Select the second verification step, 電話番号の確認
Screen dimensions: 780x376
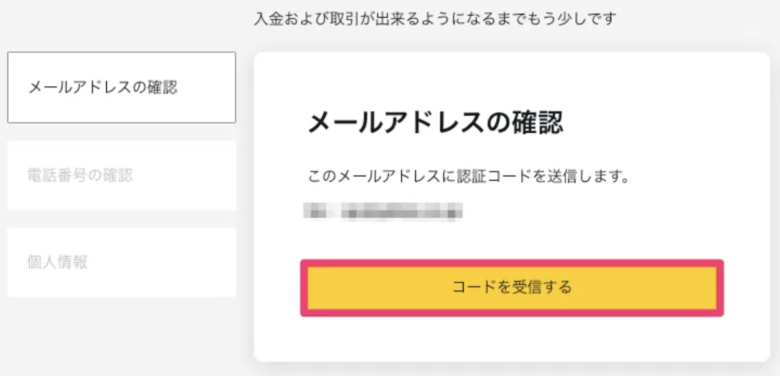point(121,175)
